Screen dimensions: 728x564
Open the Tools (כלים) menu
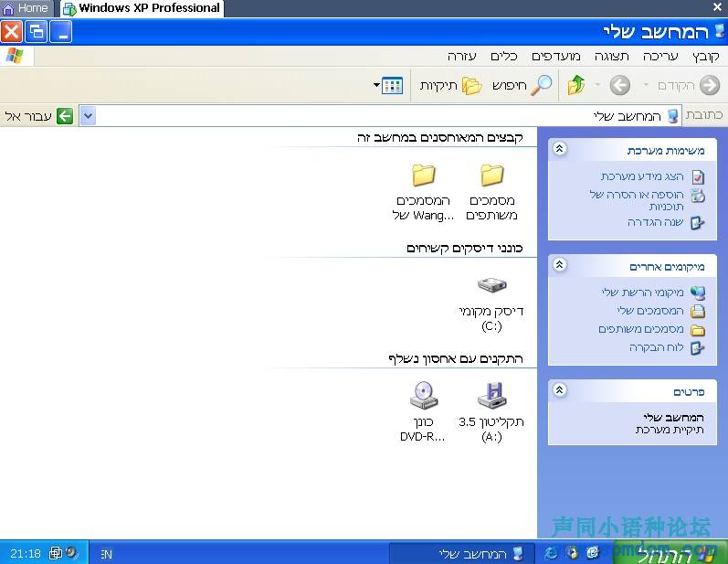pyautogui.click(x=503, y=57)
